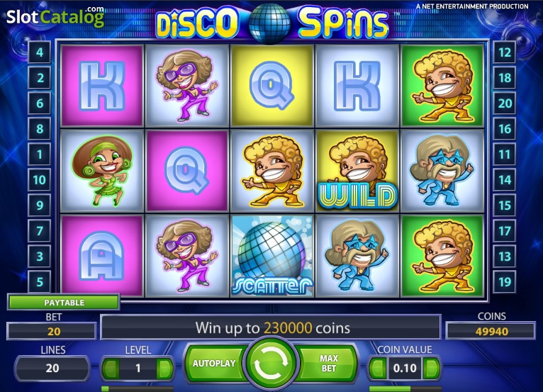Click the yellow Q symbol in top row
Viewport: 543px width, 392px height.
tap(271, 85)
